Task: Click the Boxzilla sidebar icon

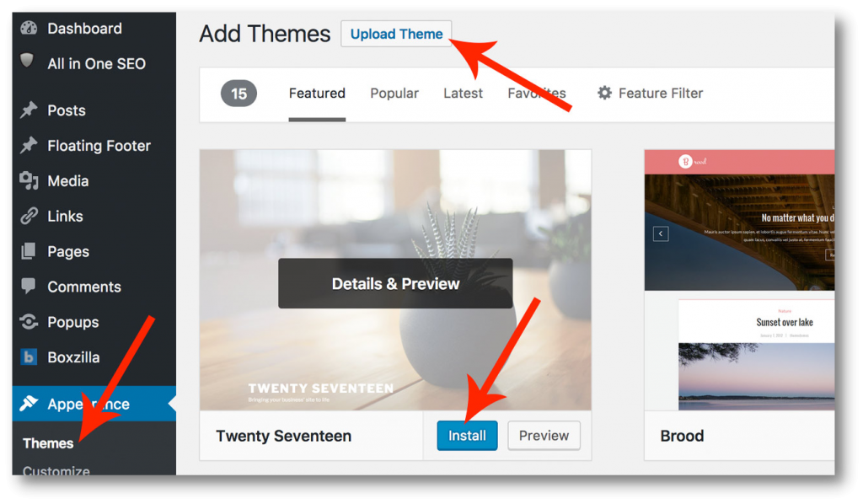Action: pyautogui.click(x=29, y=357)
